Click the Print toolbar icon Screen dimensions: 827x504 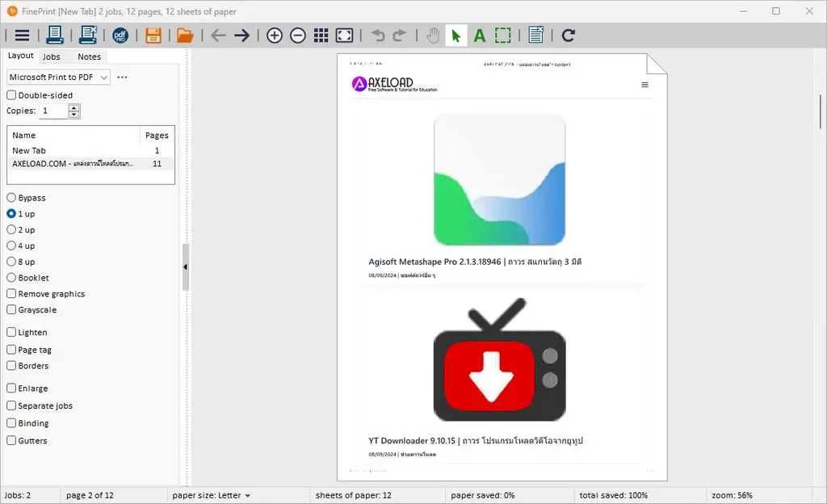(55, 36)
